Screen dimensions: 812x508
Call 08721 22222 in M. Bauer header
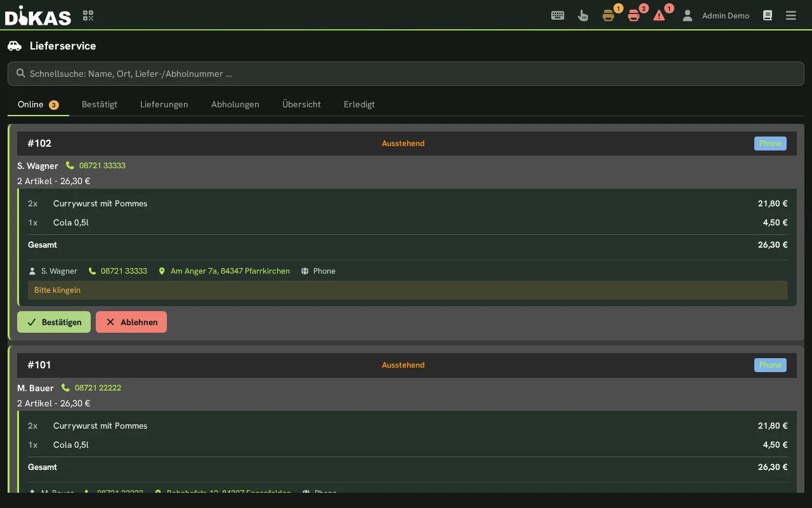coord(98,388)
